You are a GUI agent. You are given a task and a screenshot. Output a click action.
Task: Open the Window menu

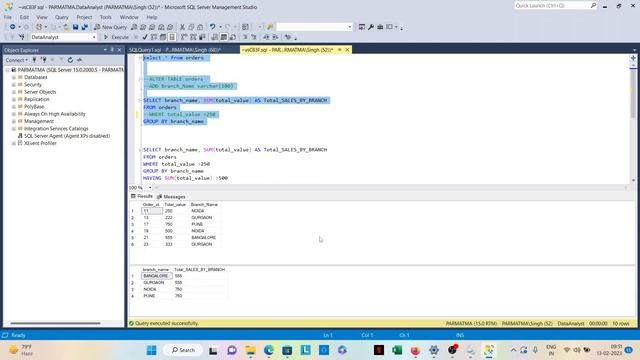pyautogui.click(x=129, y=17)
